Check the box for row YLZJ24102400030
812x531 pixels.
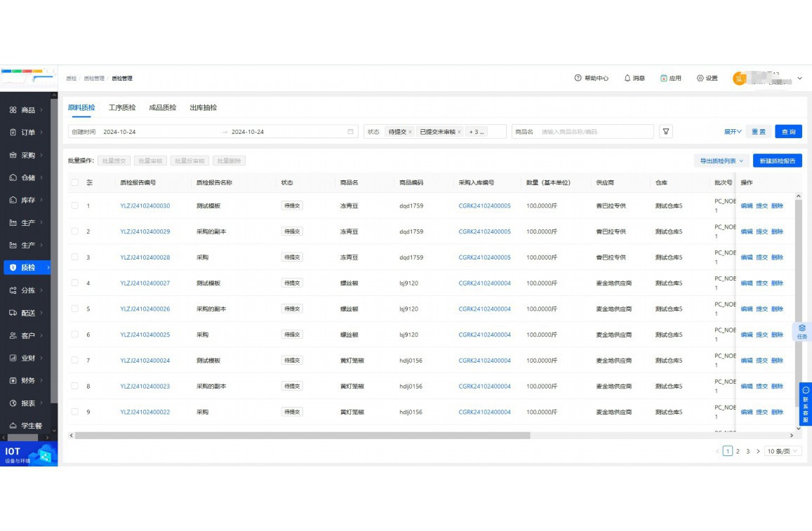[74, 206]
